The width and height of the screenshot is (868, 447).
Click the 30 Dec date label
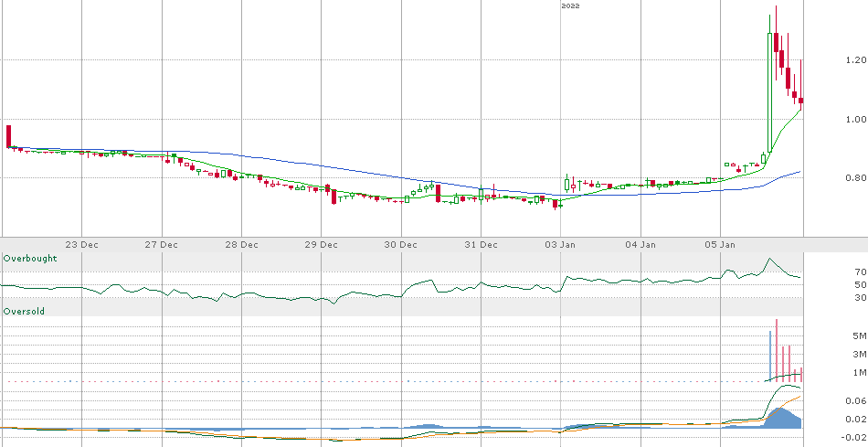pyautogui.click(x=401, y=244)
